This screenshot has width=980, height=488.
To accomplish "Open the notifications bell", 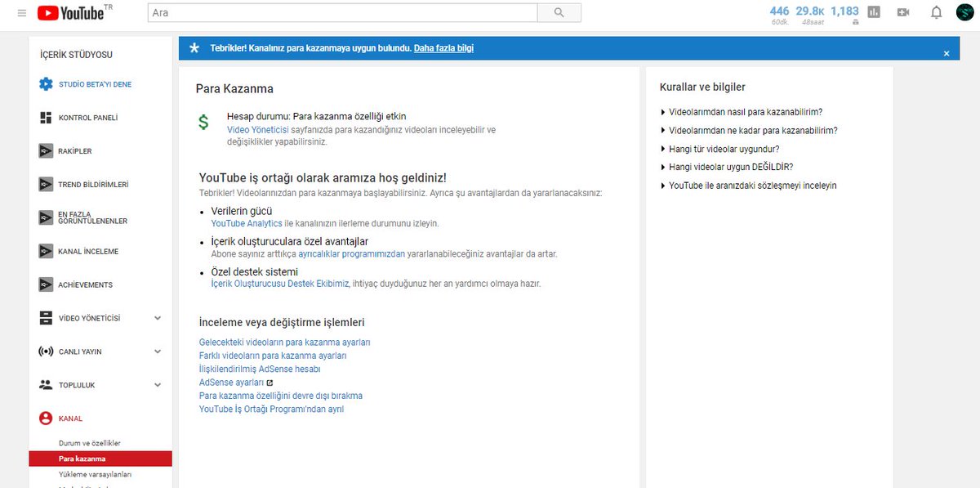I will (937, 12).
